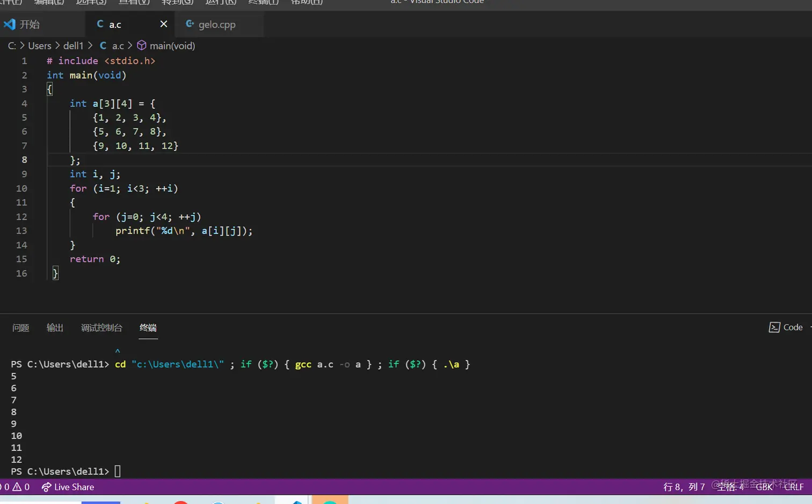Click the 'for (i=1; i<3; ++i)' line
The image size is (812, 504).
pos(124,188)
